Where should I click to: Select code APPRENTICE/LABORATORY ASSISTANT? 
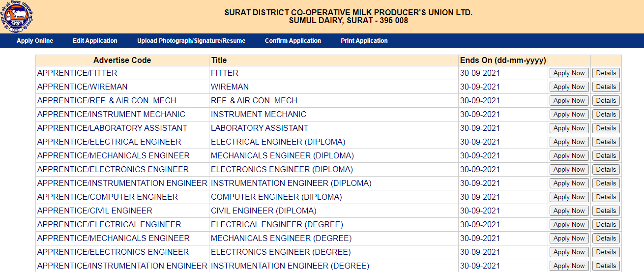click(112, 128)
